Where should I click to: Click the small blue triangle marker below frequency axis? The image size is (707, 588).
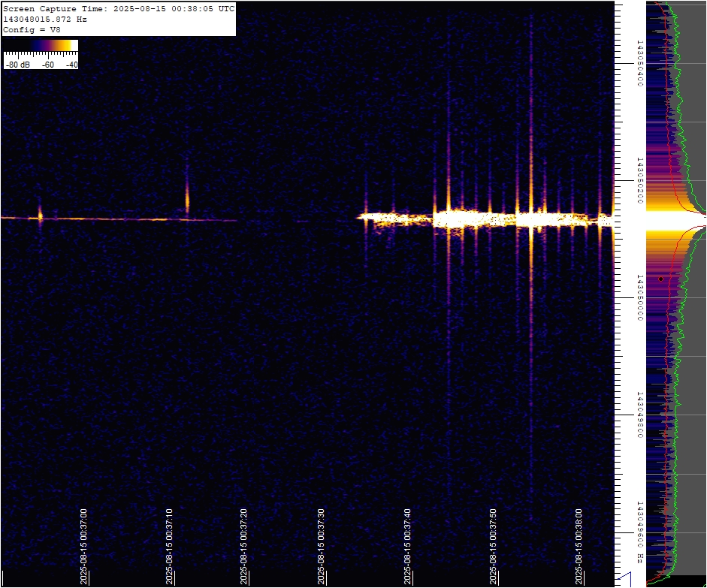624,579
